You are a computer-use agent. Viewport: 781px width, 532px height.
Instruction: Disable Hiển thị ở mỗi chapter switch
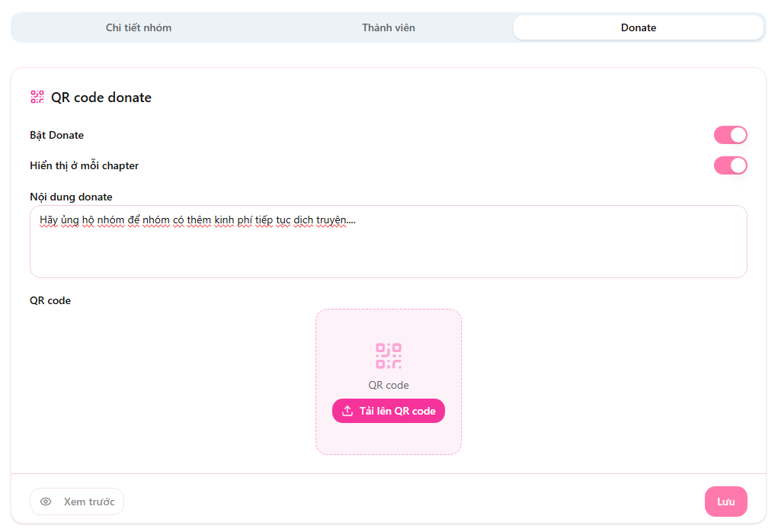coord(730,165)
